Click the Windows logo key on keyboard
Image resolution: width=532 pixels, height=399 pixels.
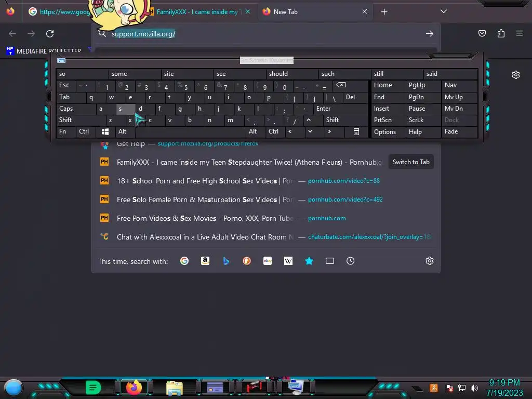(x=105, y=131)
